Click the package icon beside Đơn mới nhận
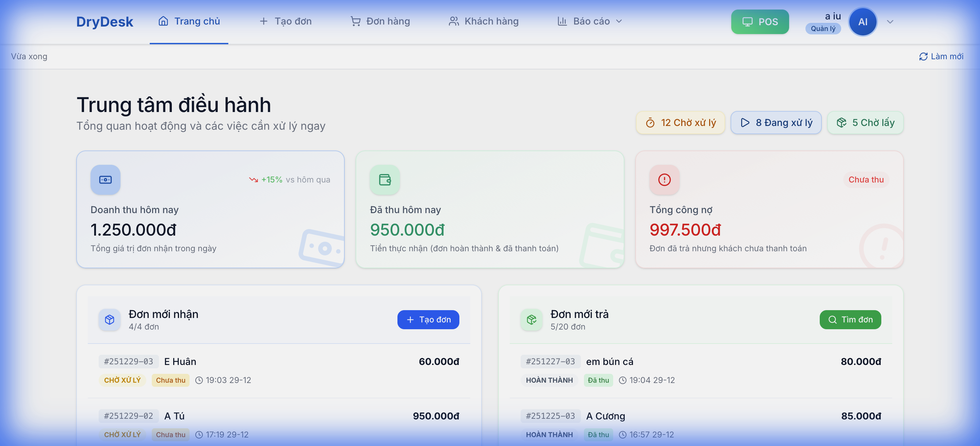Viewport: 980px width, 446px height. click(x=109, y=320)
